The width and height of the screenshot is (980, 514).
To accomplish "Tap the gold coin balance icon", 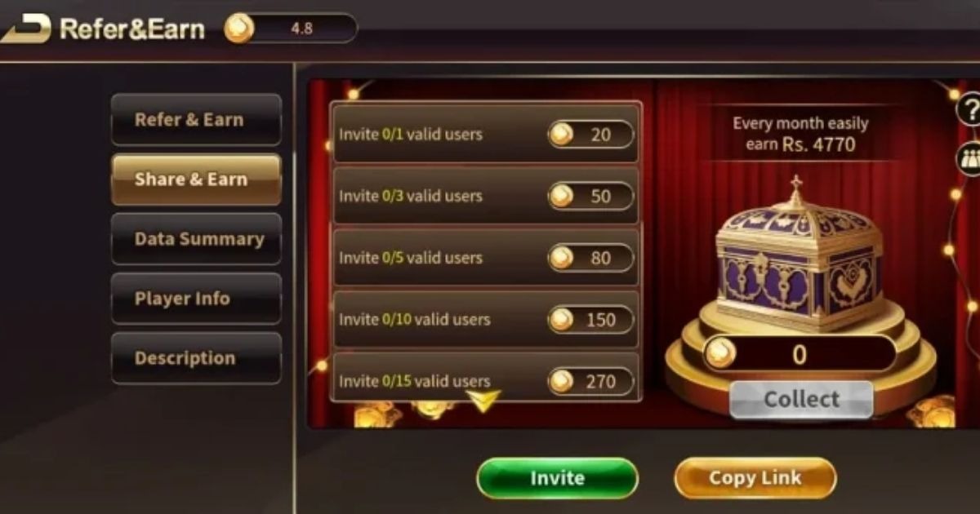I will pos(239,29).
